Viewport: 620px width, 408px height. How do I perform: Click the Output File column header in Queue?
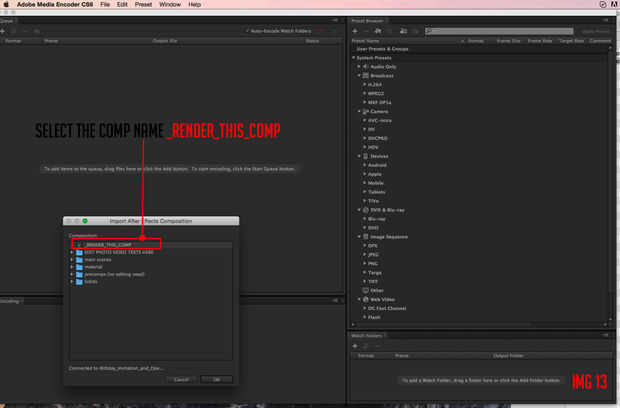[165, 41]
